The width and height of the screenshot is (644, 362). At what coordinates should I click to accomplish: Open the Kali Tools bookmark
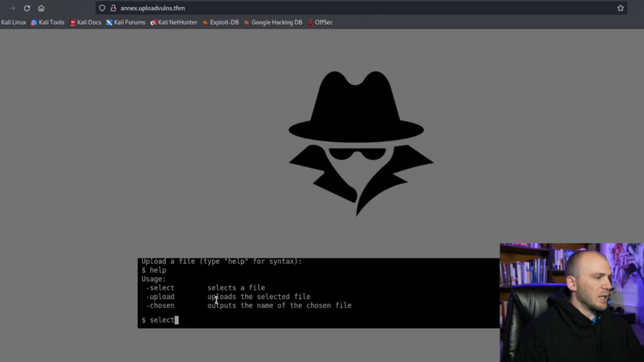coord(48,22)
